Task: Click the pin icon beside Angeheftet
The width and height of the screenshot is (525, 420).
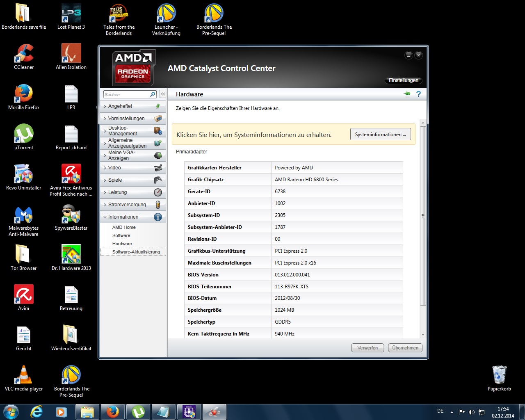Action: pyautogui.click(x=158, y=106)
